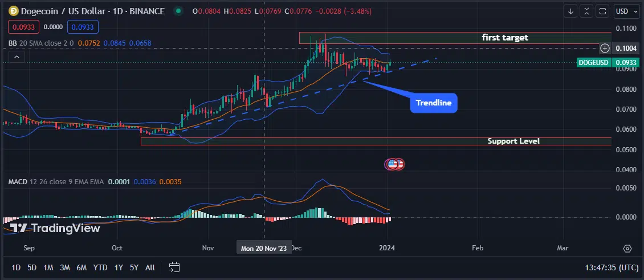Select the 1M time range
The height and width of the screenshot is (280, 644).
[x=48, y=267]
